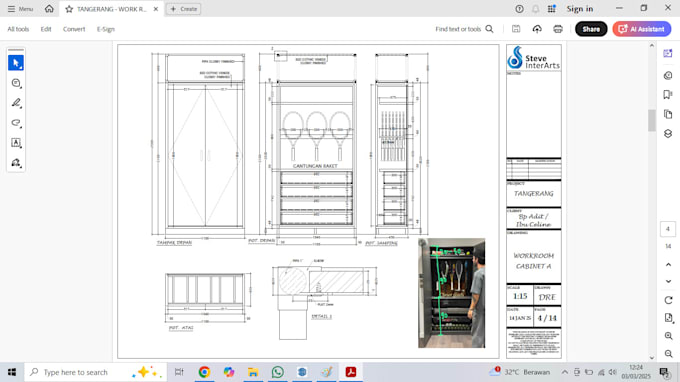Click the Find text or tools field
This screenshot has height=382, width=680.
click(458, 29)
